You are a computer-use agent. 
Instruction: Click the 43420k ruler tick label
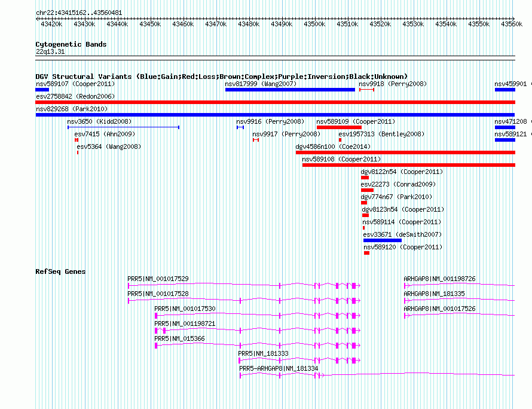tap(51, 24)
